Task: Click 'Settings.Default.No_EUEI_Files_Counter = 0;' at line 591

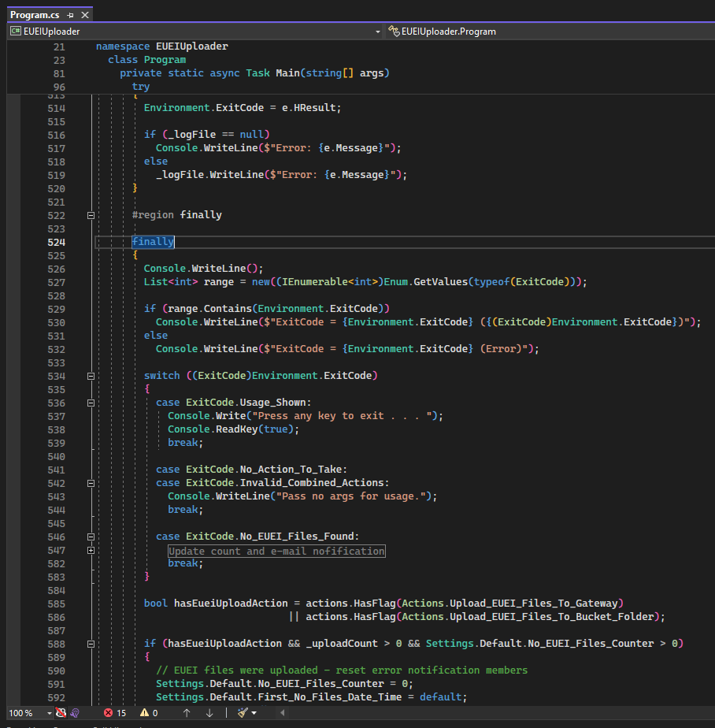Action: coord(284,684)
